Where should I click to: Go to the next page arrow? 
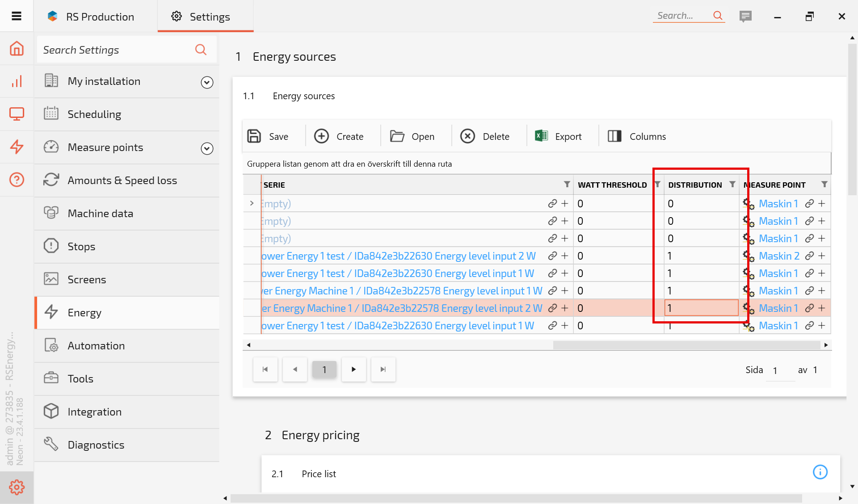click(x=353, y=370)
